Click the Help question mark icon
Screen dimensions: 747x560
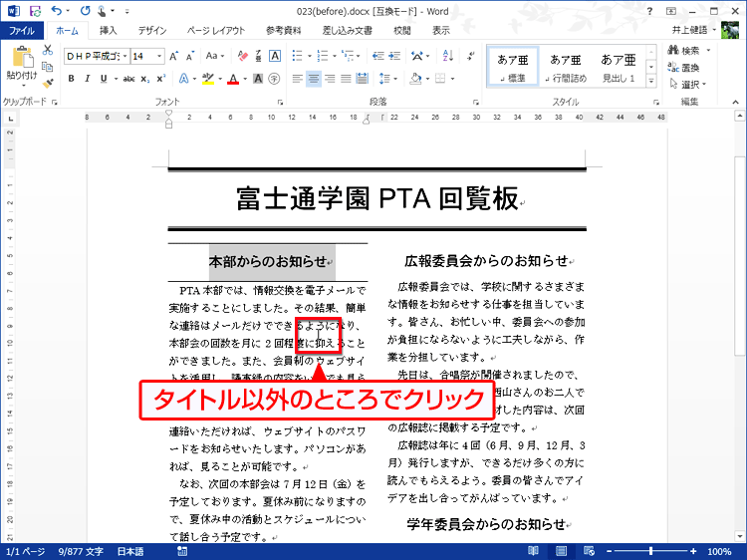pos(649,11)
